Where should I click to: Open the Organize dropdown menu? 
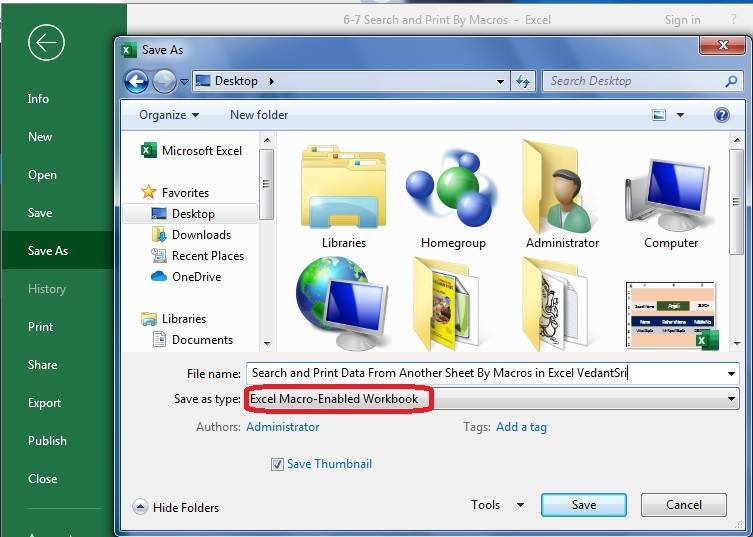tap(169, 115)
